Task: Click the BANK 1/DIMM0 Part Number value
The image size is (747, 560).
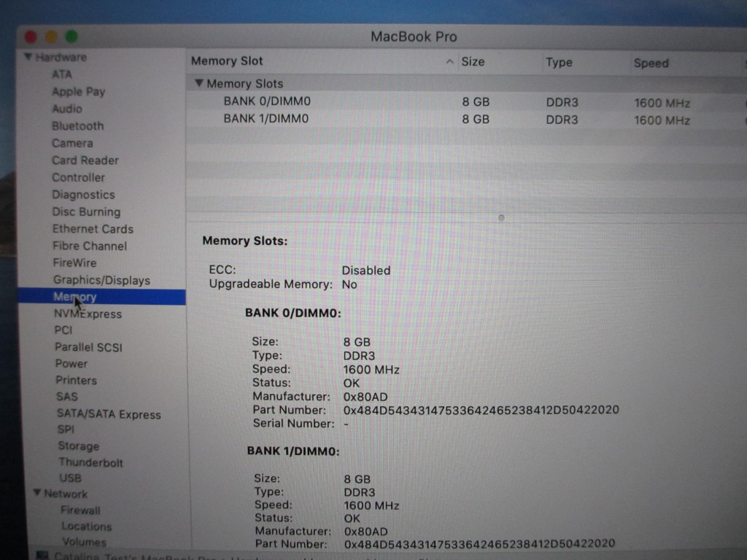Action: click(480, 544)
